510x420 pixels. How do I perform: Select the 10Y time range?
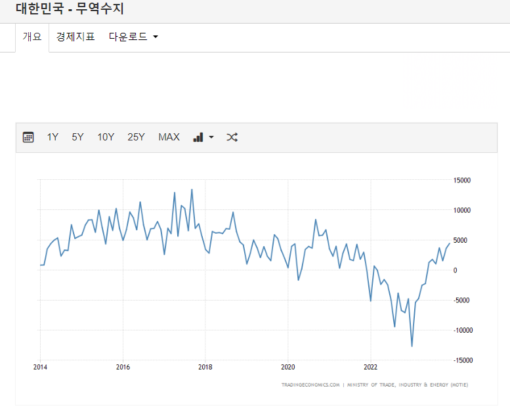[x=106, y=137]
